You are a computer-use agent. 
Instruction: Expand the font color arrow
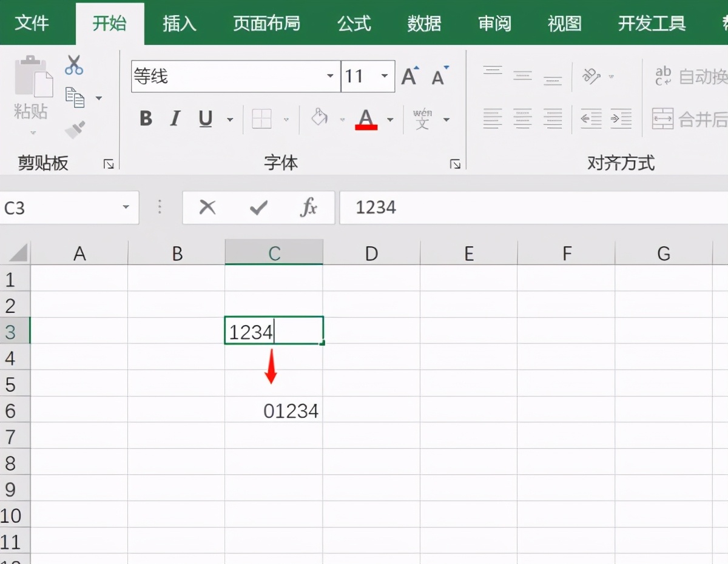point(390,119)
